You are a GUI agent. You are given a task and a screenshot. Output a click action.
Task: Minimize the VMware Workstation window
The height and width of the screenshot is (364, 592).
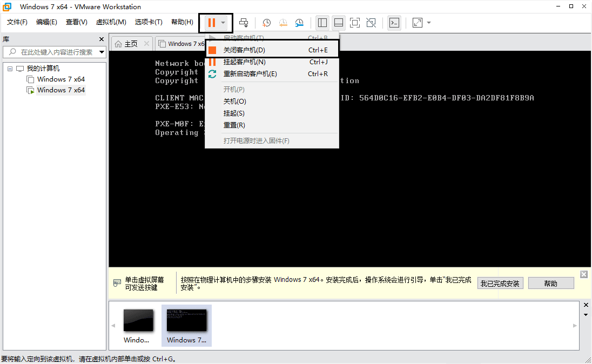pyautogui.click(x=558, y=6)
